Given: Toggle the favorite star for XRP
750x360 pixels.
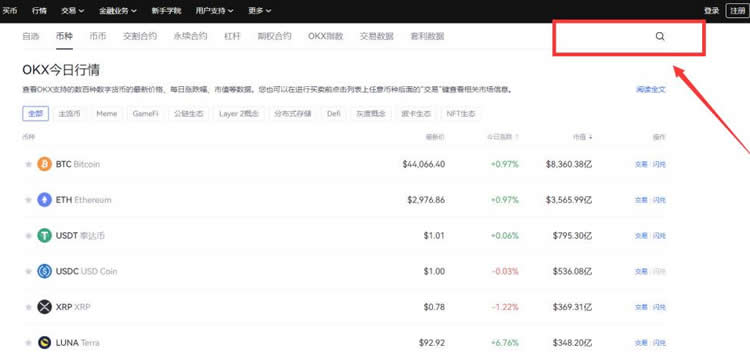Looking at the screenshot, I should 28,307.
